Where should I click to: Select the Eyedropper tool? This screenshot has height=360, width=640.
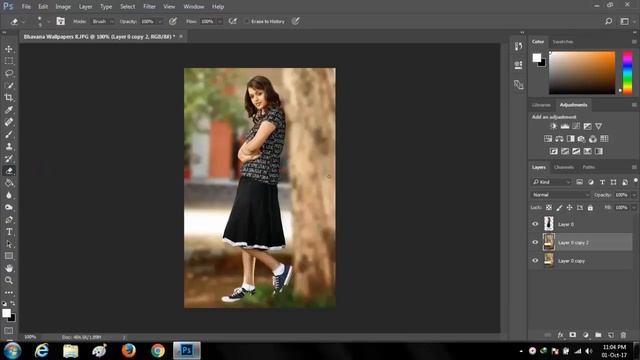click(x=9, y=110)
